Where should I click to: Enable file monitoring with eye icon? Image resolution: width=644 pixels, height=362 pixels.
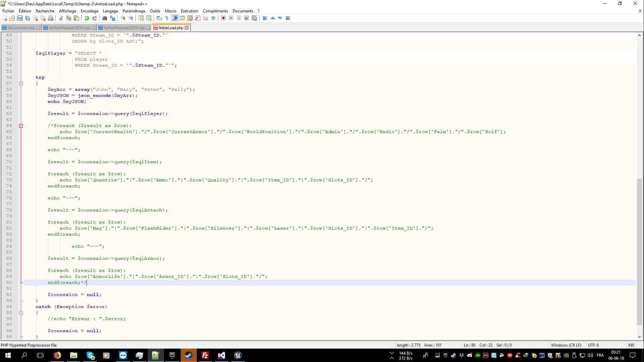[214, 18]
